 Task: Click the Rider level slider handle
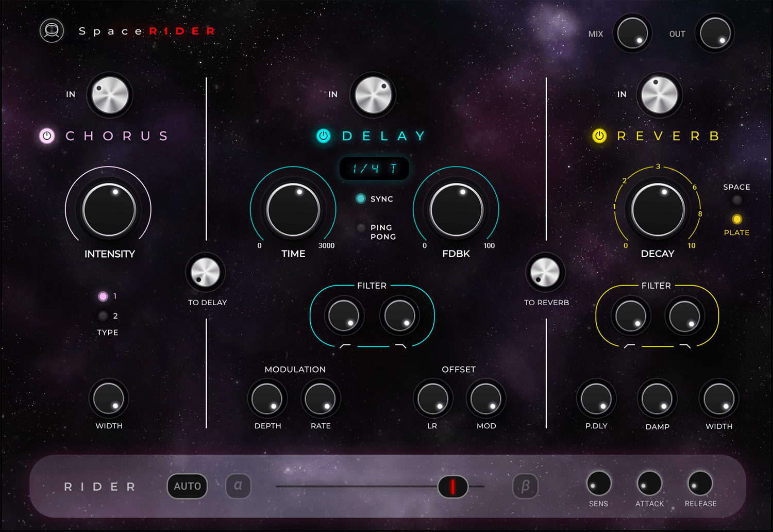coord(453,486)
